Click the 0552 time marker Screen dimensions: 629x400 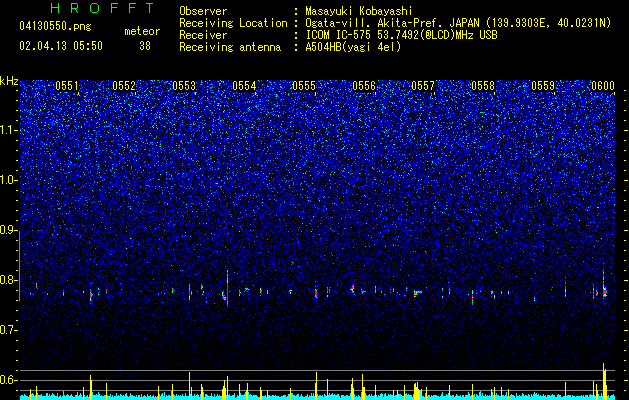(124, 86)
